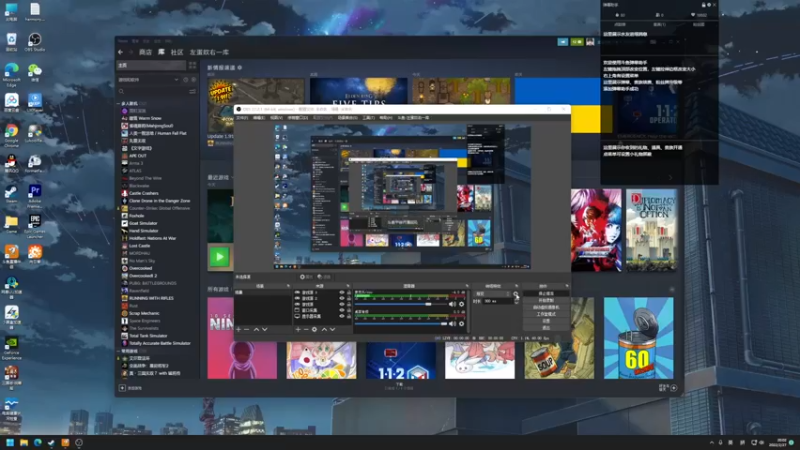Click green play button on recent game
Screen dimensions: 800x450
[219, 257]
